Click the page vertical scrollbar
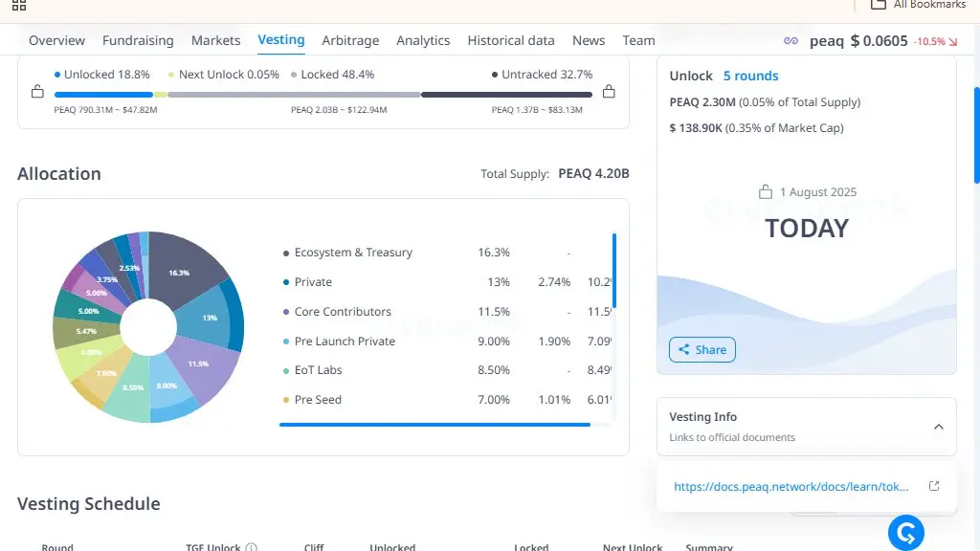Image resolution: width=980 pixels, height=551 pixels. (x=977, y=134)
